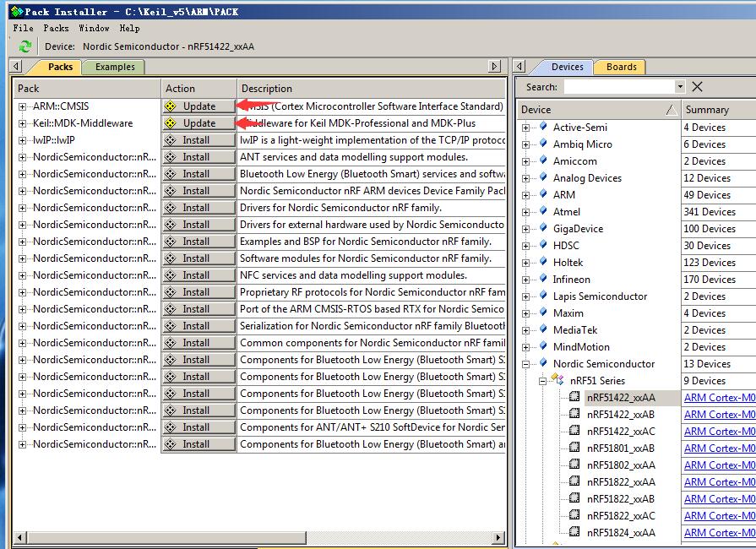Click left arrow beside the Devices tab
The image size is (756, 549).
(519, 66)
